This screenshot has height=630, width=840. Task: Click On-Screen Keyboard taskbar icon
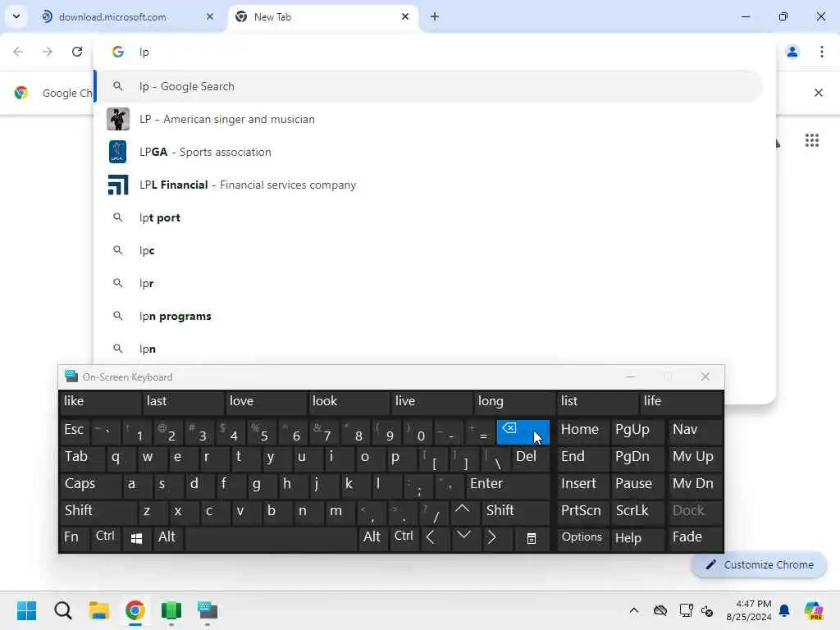click(208, 610)
